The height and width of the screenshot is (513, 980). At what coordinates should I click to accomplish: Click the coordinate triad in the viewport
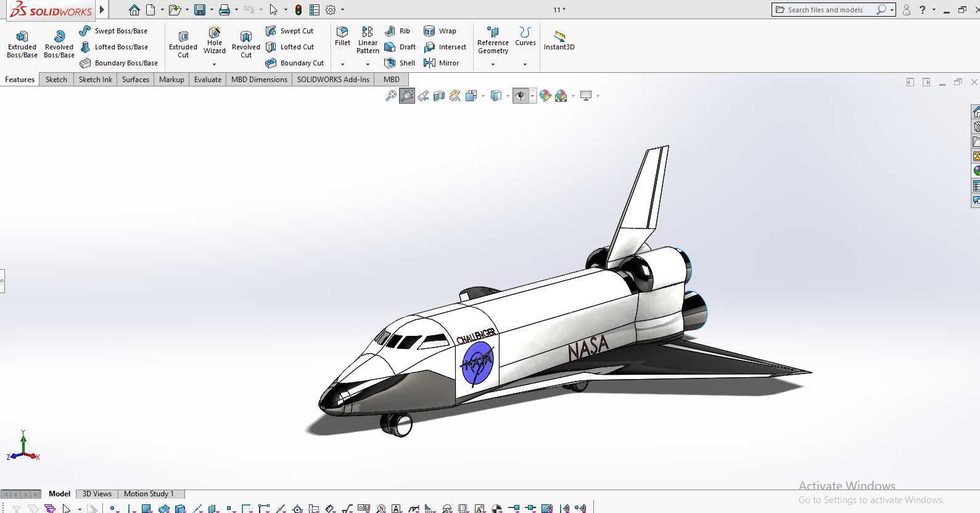(23, 446)
